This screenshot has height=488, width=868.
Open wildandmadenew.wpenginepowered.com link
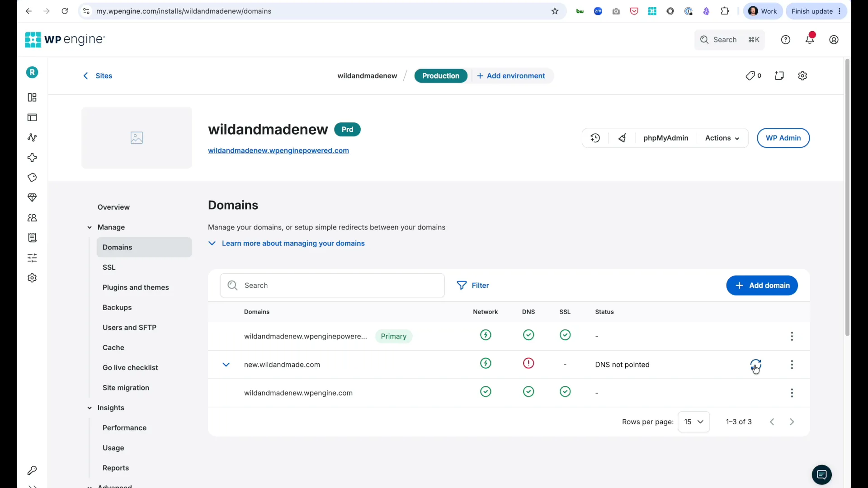(278, 151)
